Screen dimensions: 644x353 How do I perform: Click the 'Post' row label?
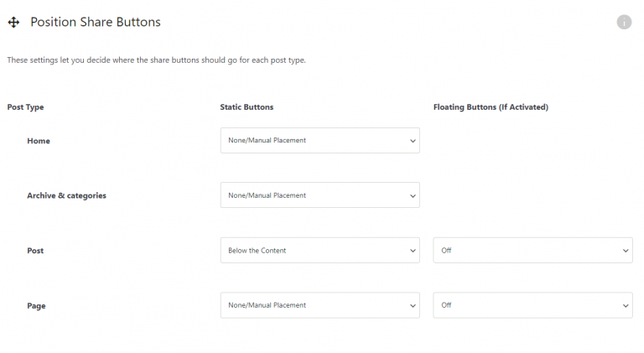pyautogui.click(x=35, y=251)
